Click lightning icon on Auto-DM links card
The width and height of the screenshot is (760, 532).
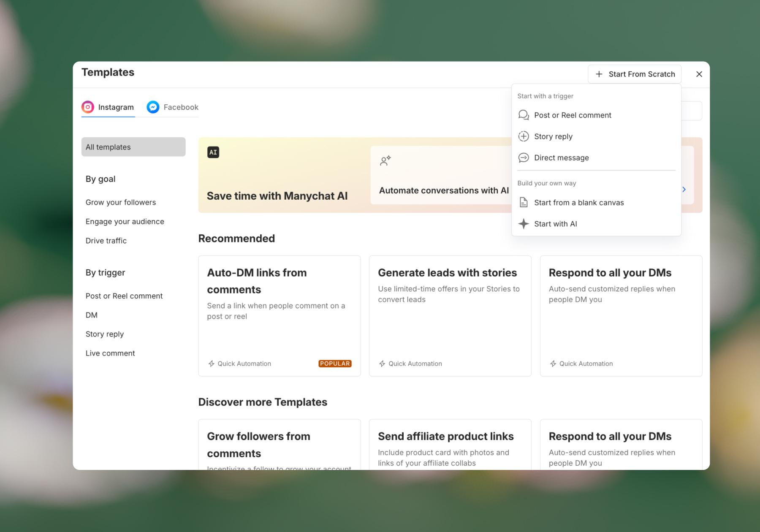(x=211, y=364)
